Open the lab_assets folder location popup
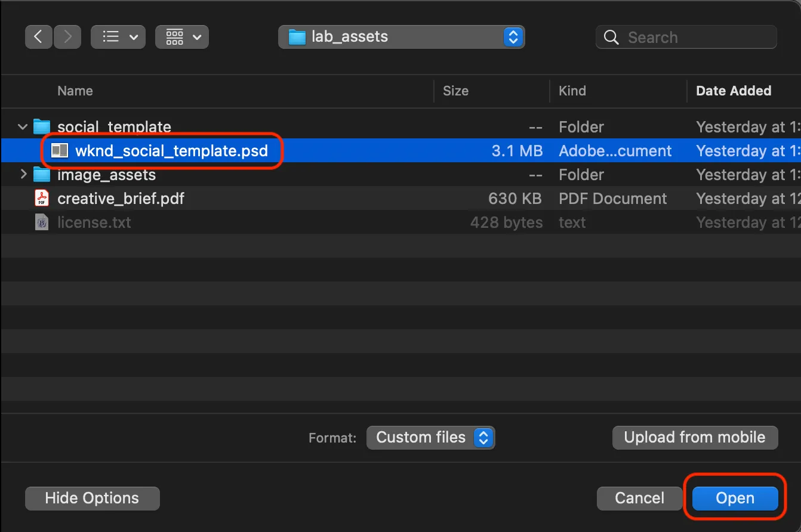Screen dimensions: 801x532 402,37
